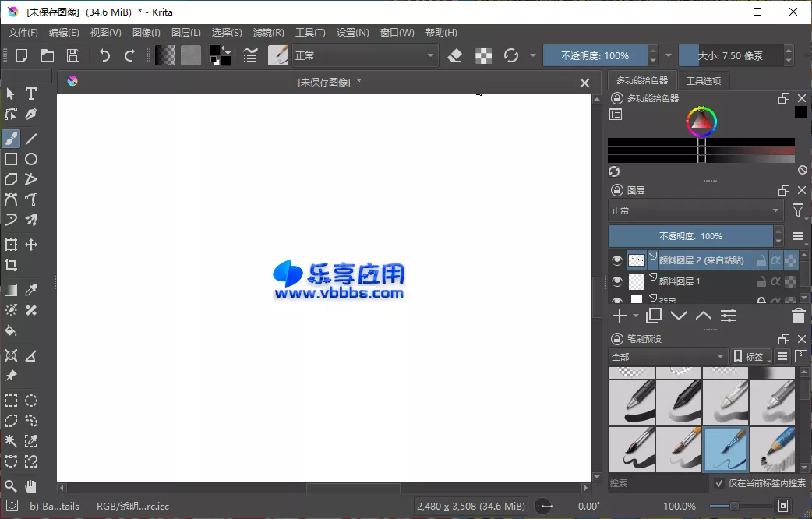
Task: Open the 滤镜 menu
Action: (268, 32)
